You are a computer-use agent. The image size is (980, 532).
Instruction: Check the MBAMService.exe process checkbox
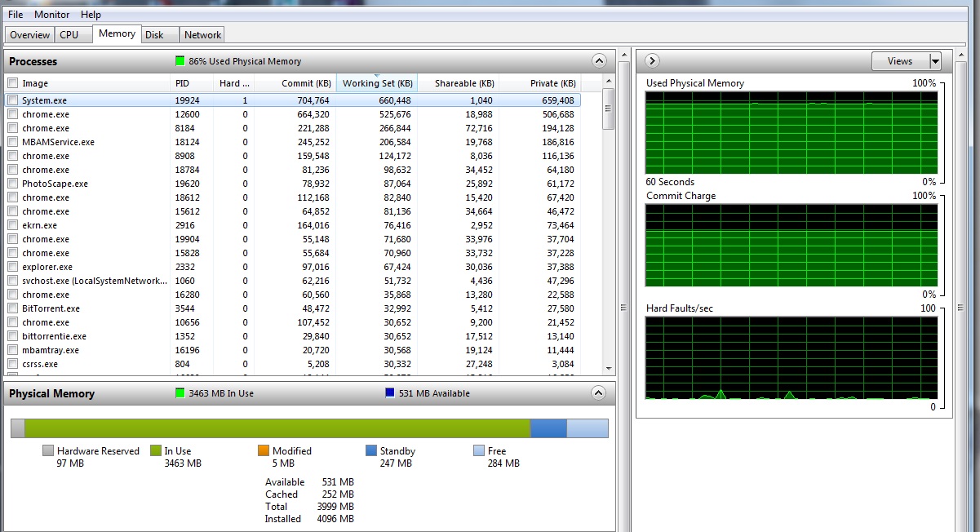(12, 142)
